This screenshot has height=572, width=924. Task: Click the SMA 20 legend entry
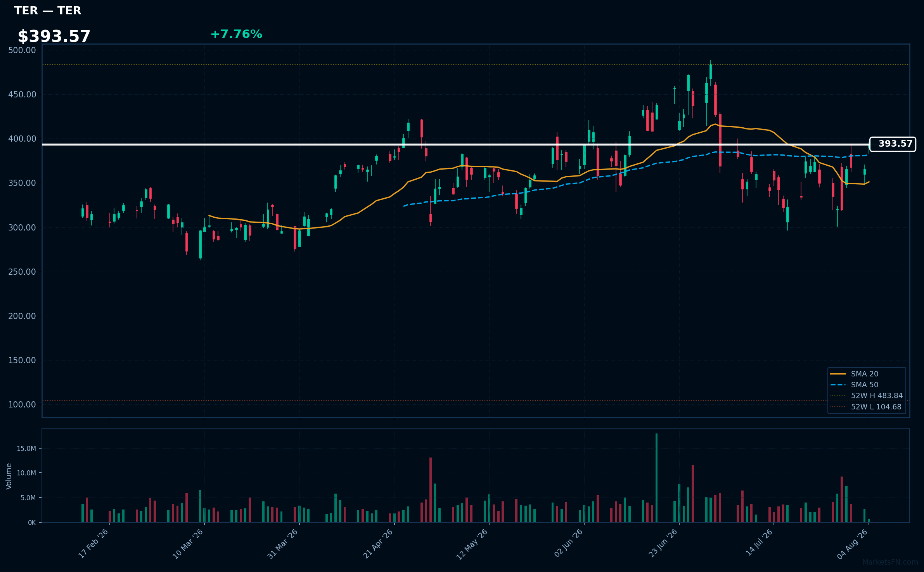click(x=854, y=374)
